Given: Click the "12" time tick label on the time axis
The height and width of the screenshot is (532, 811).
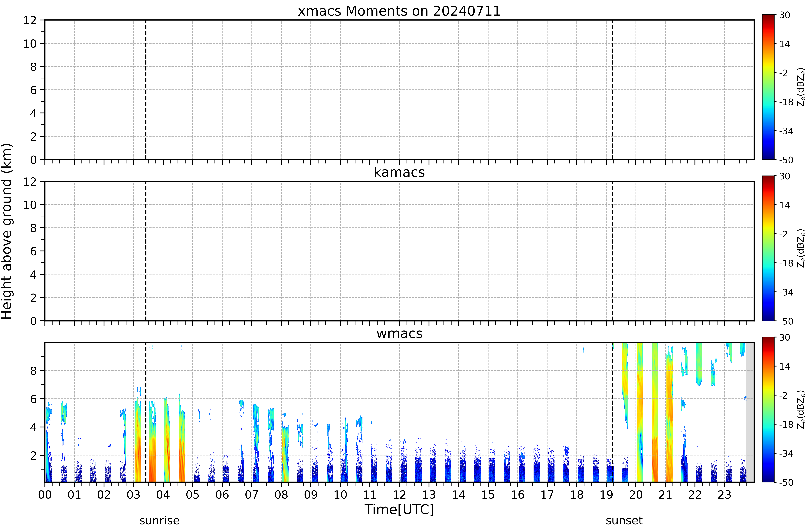Looking at the screenshot, I should [x=399, y=494].
